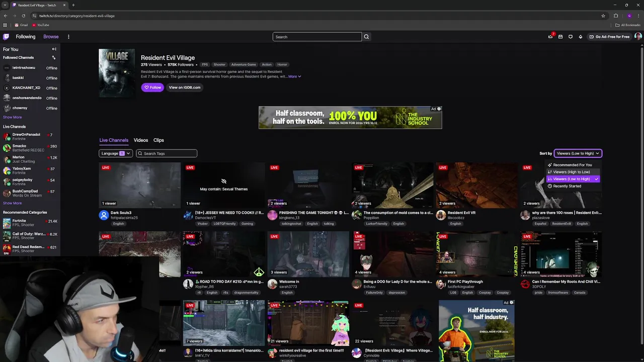This screenshot has width=644, height=362.
Task: Open KANCHANIT_XD followed channel
Action: click(x=30, y=88)
